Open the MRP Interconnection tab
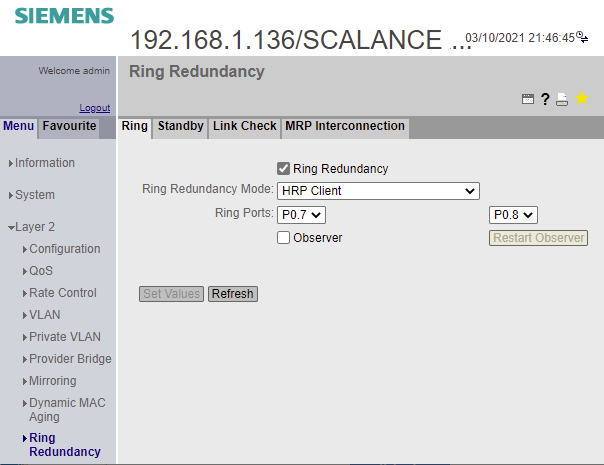 click(x=344, y=127)
